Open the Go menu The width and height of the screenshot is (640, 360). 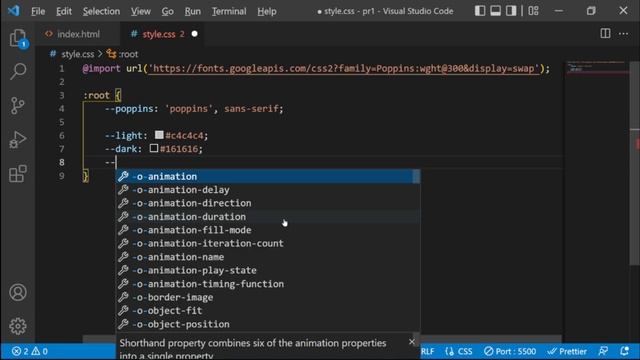(167, 11)
